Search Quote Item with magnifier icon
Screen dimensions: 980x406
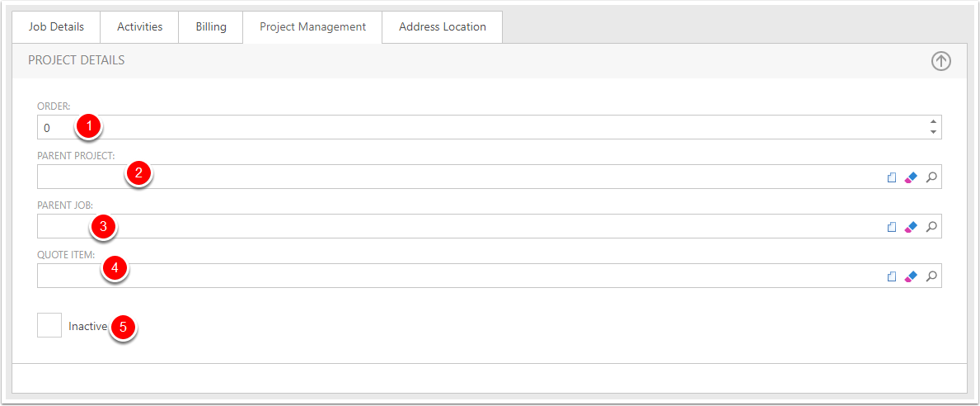[931, 276]
